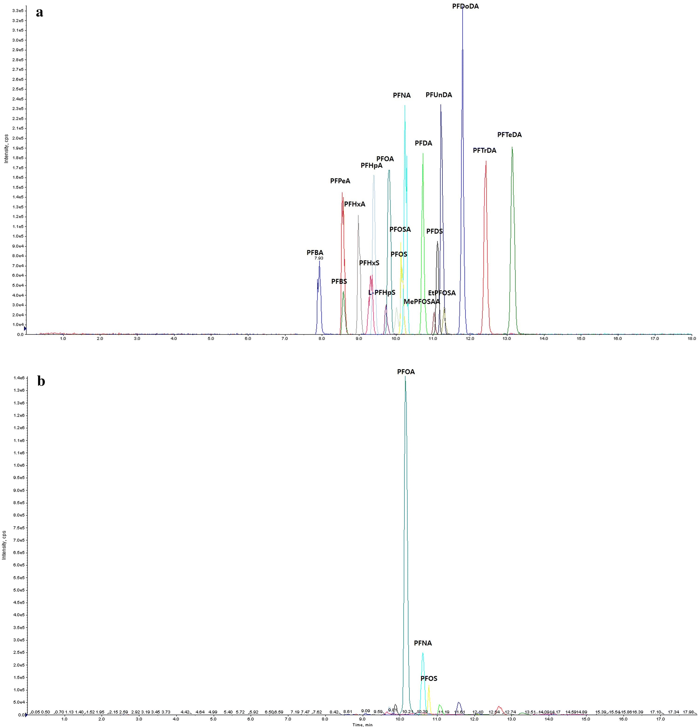Click the PFDA peak label
Image resolution: width=700 pixels, height=728 pixels.
coord(423,143)
